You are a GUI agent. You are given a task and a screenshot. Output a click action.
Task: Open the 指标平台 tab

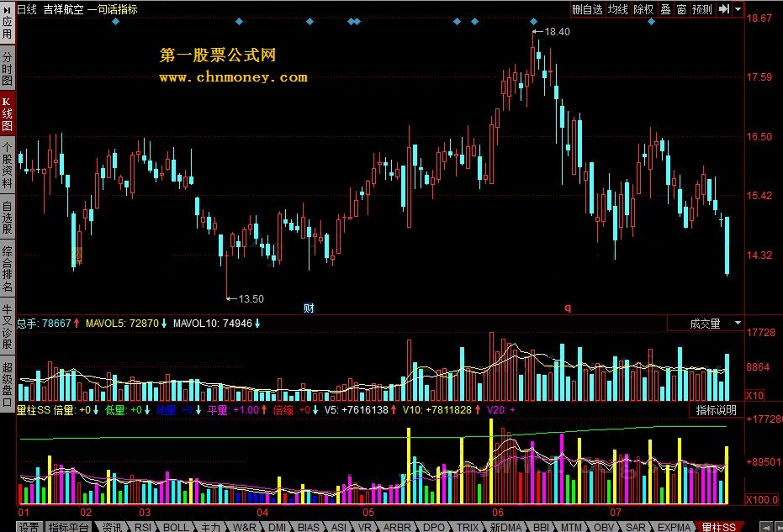coord(68,527)
